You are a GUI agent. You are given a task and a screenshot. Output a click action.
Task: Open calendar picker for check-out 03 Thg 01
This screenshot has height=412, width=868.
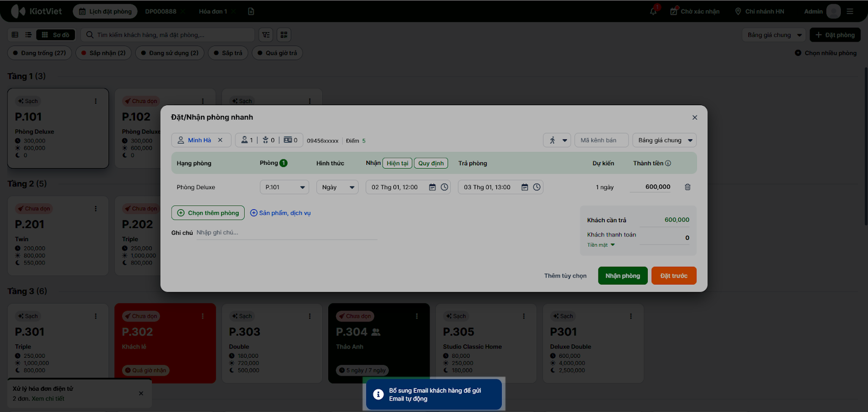525,187
